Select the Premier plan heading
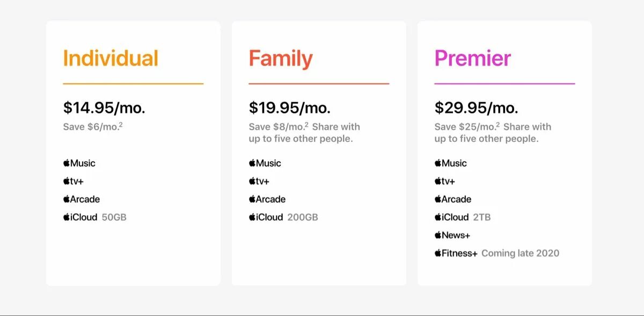 pyautogui.click(x=473, y=58)
